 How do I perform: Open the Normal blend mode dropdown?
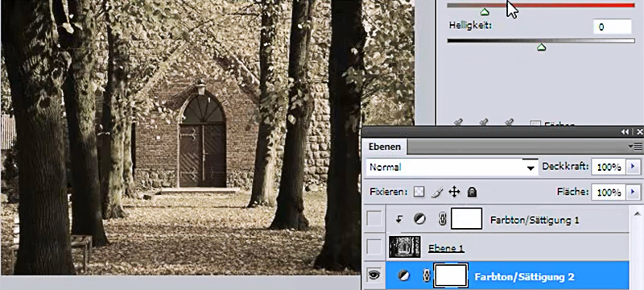(452, 168)
